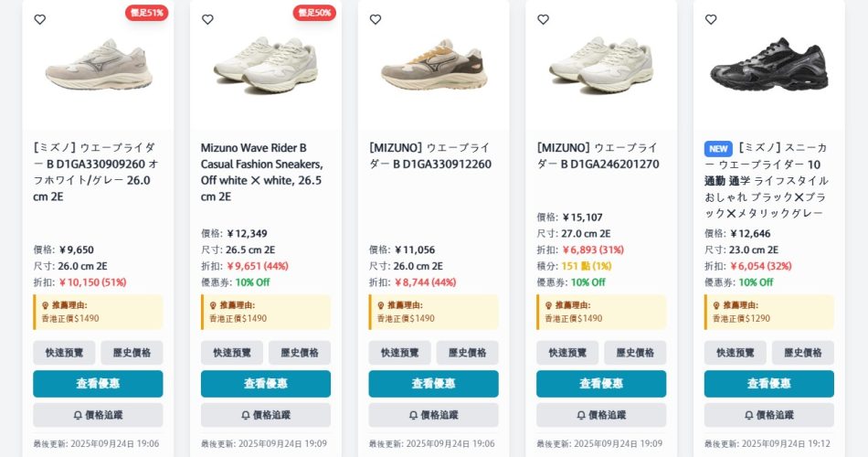Favorite the first Mizuno off-white/grey shoe with heart
The height and width of the screenshot is (457, 868).
[x=40, y=19]
